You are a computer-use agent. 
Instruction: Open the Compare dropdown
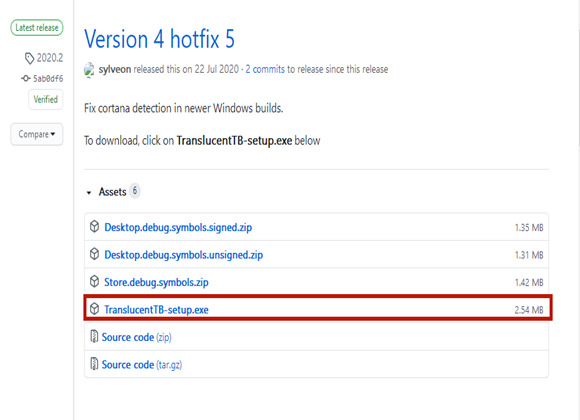pyautogui.click(x=37, y=134)
